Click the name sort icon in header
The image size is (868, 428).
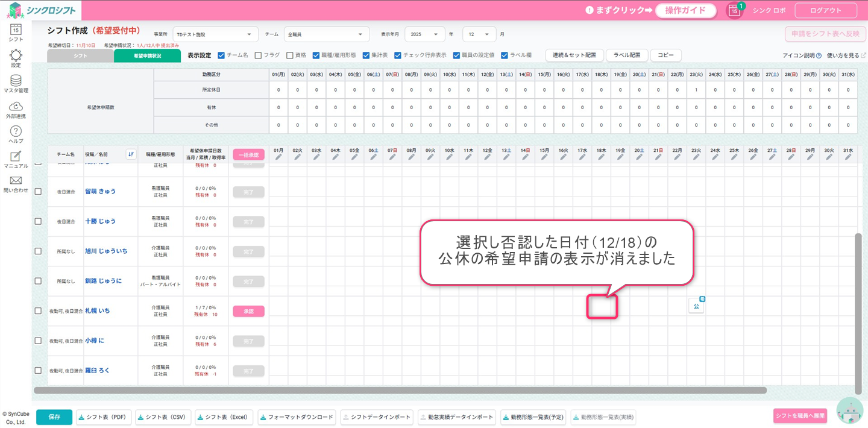(x=131, y=154)
